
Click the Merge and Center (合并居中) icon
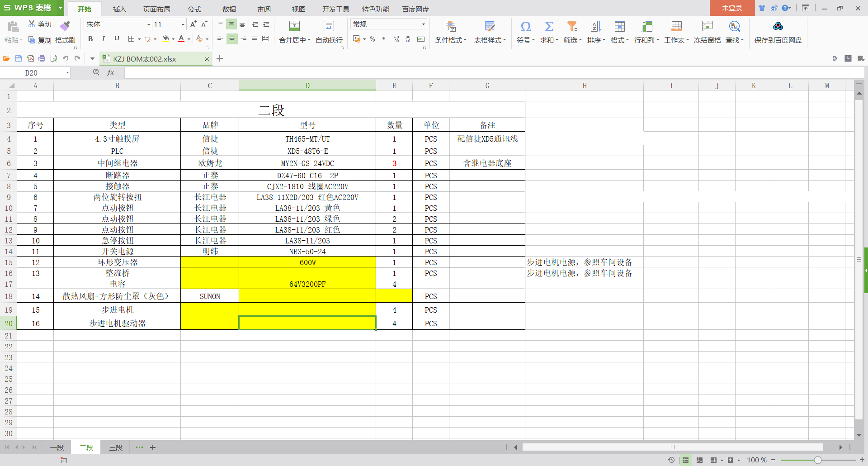[x=294, y=26]
